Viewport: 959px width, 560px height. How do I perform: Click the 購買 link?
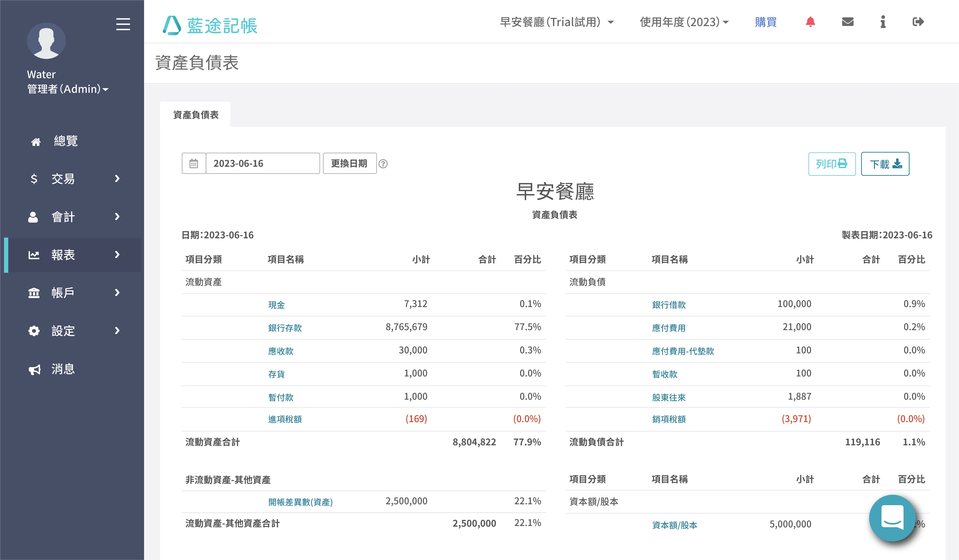[x=766, y=22]
